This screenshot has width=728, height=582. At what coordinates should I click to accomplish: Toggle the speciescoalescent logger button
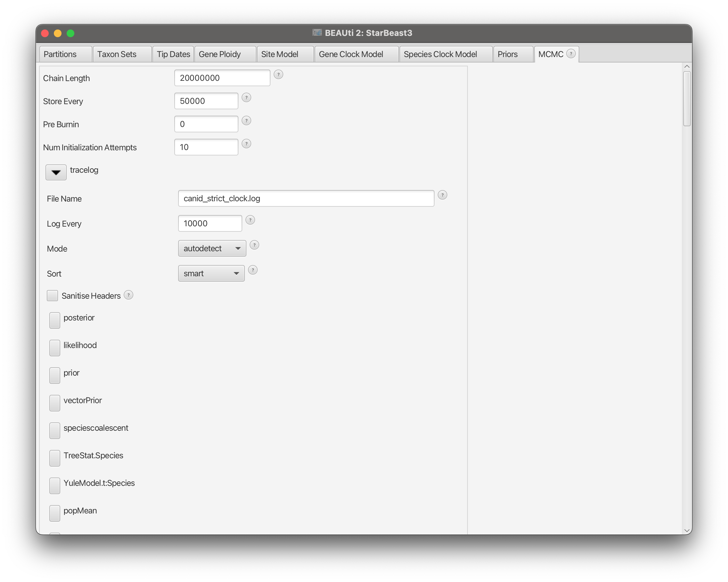(x=55, y=431)
